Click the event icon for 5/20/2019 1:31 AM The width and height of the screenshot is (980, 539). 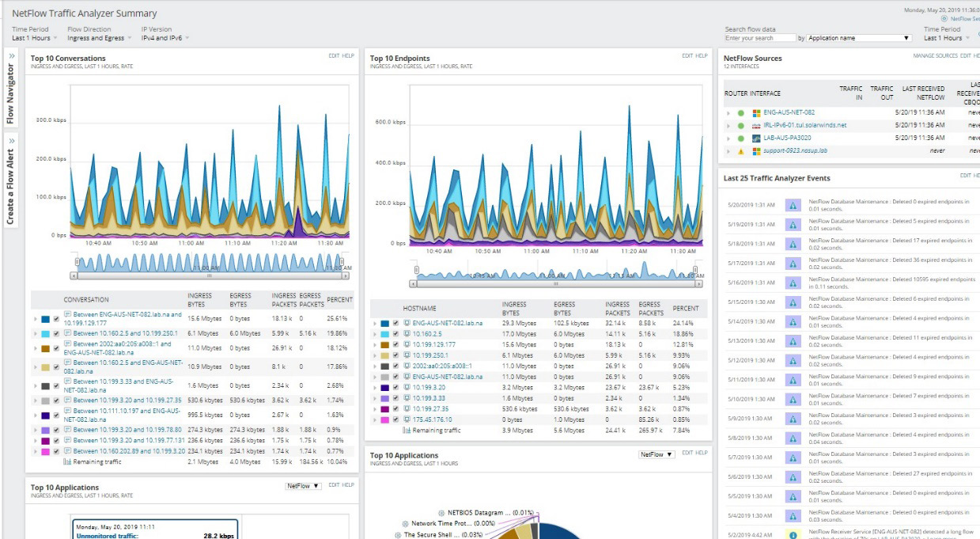pyautogui.click(x=793, y=205)
